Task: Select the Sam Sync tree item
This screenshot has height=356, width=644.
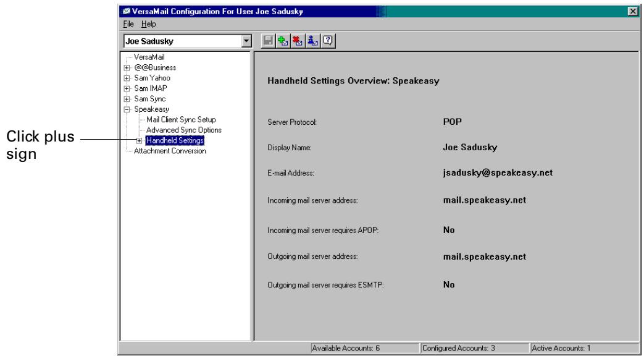Action: tap(149, 99)
